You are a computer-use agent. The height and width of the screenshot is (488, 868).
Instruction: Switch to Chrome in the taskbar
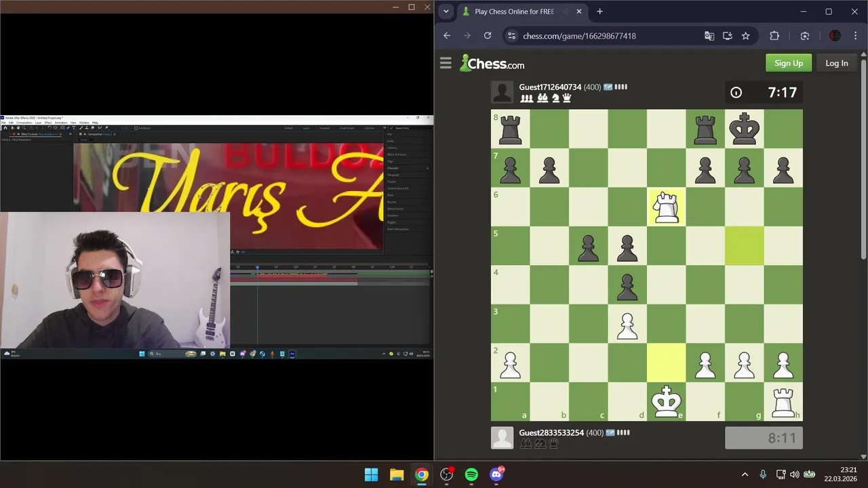tap(422, 474)
